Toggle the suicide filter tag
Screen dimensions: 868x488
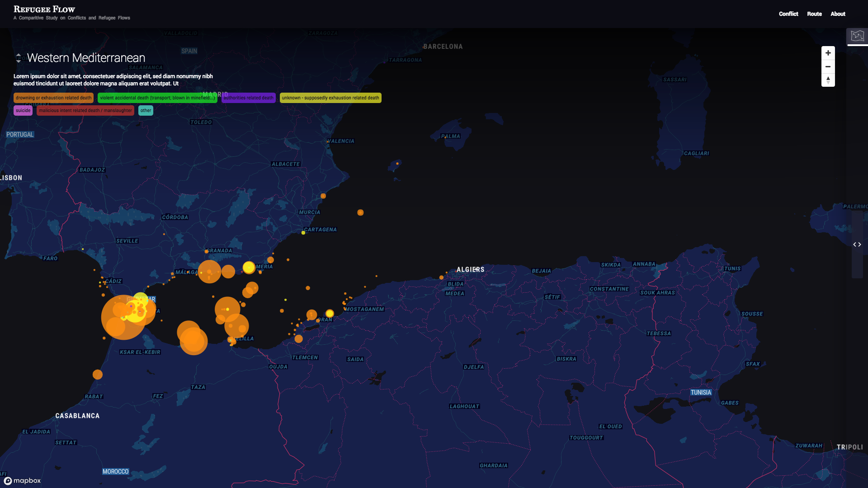tap(23, 111)
